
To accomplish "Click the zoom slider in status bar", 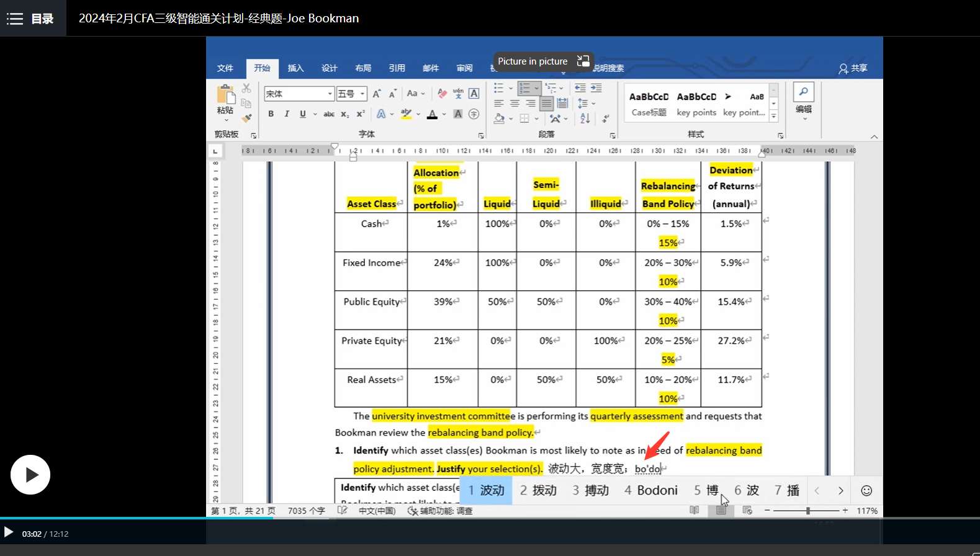I will point(807,511).
